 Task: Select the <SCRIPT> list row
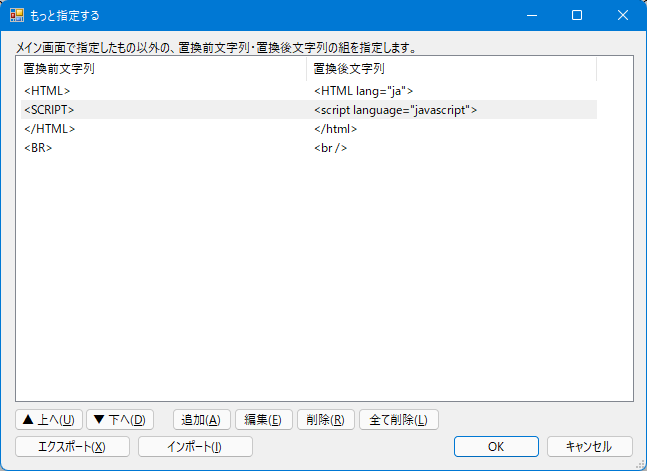[x=50, y=110]
